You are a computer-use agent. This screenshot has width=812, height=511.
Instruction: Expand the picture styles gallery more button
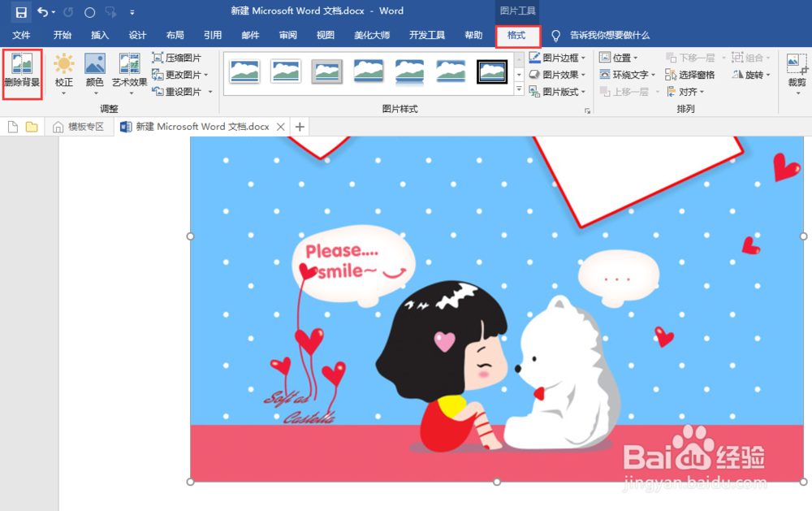click(x=519, y=89)
